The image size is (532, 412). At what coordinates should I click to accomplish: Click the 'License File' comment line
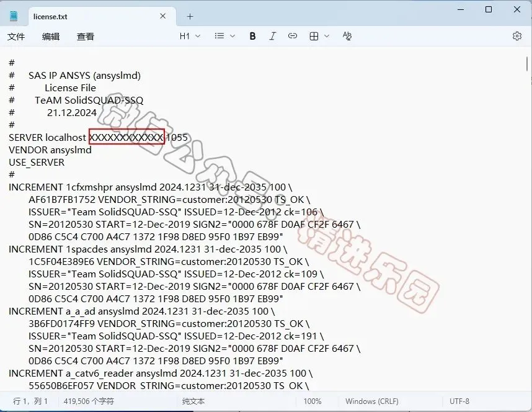click(x=70, y=88)
